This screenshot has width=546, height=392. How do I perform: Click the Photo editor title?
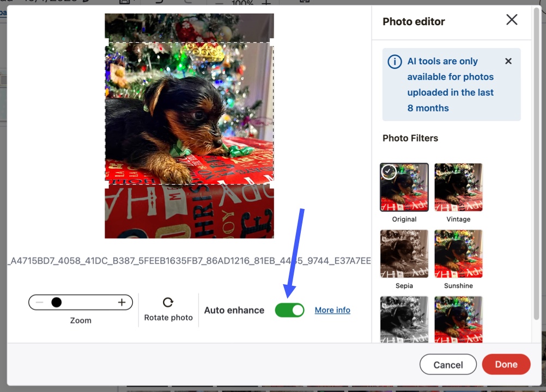(x=414, y=22)
